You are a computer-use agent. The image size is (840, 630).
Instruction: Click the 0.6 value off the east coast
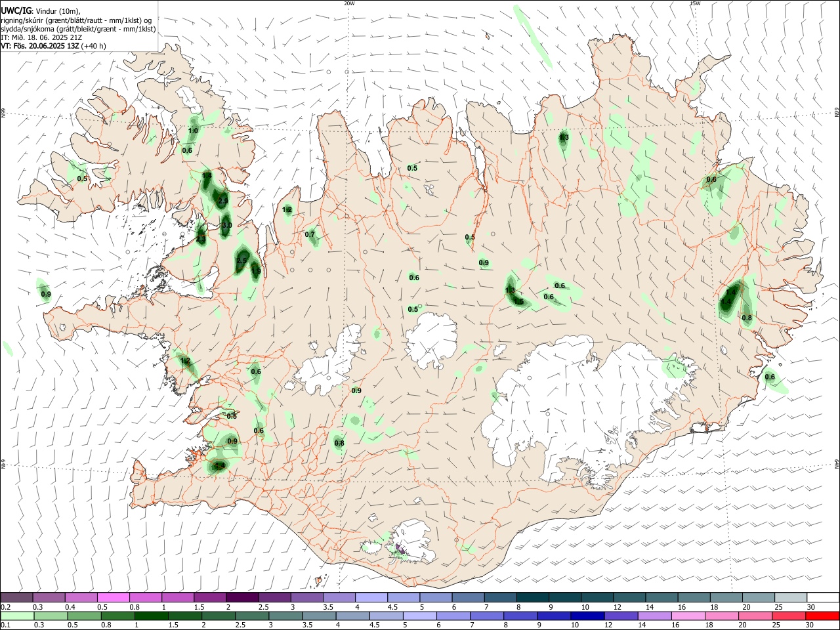pos(770,377)
